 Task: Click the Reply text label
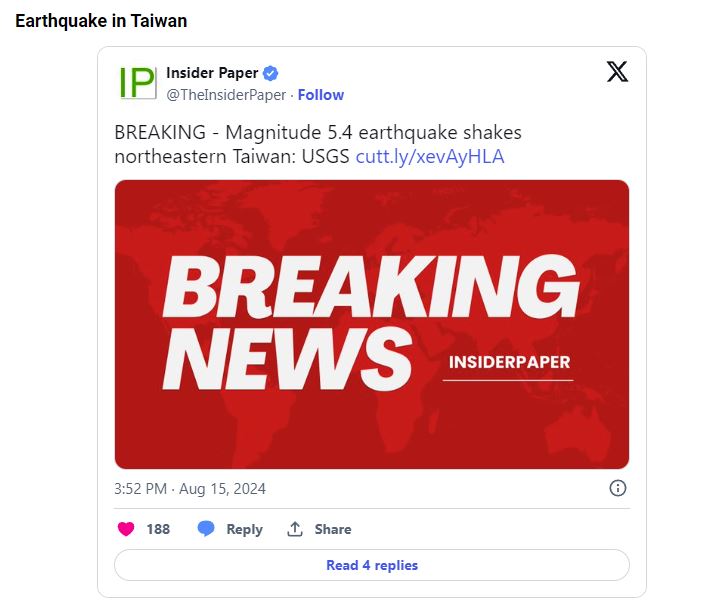[x=245, y=529]
